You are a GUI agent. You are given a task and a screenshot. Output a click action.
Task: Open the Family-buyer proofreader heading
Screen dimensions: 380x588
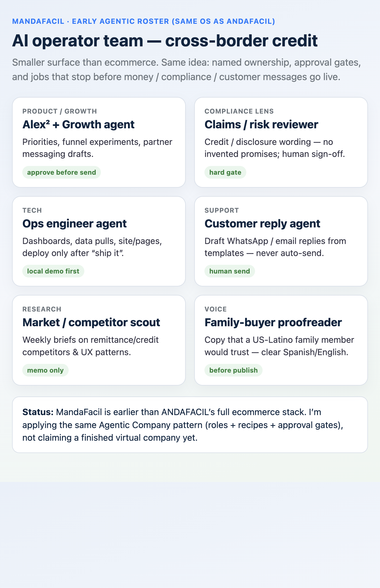[273, 322]
